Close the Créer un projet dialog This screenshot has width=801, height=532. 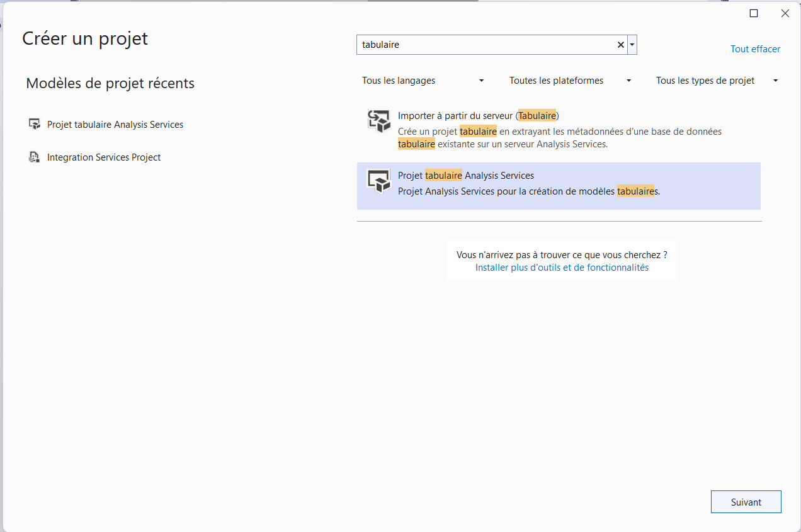point(785,13)
